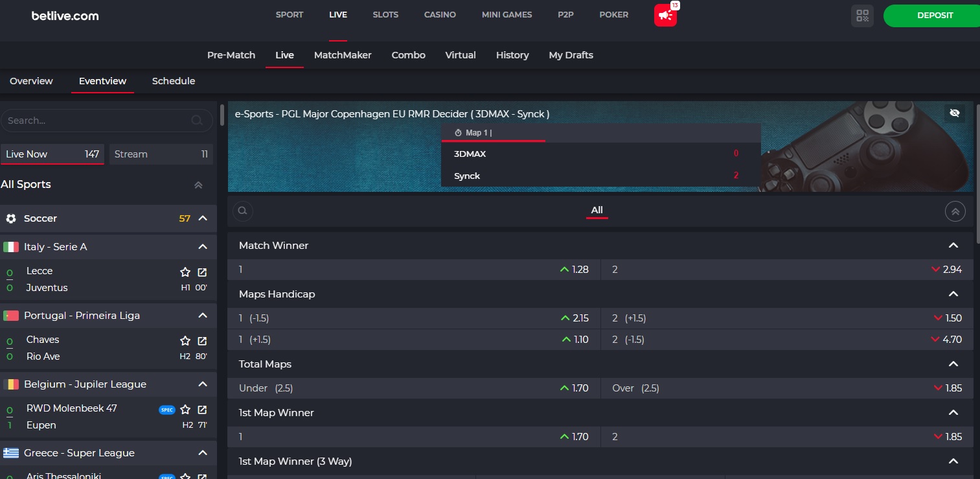Open the Combo tab
This screenshot has height=479, width=980.
(409, 55)
